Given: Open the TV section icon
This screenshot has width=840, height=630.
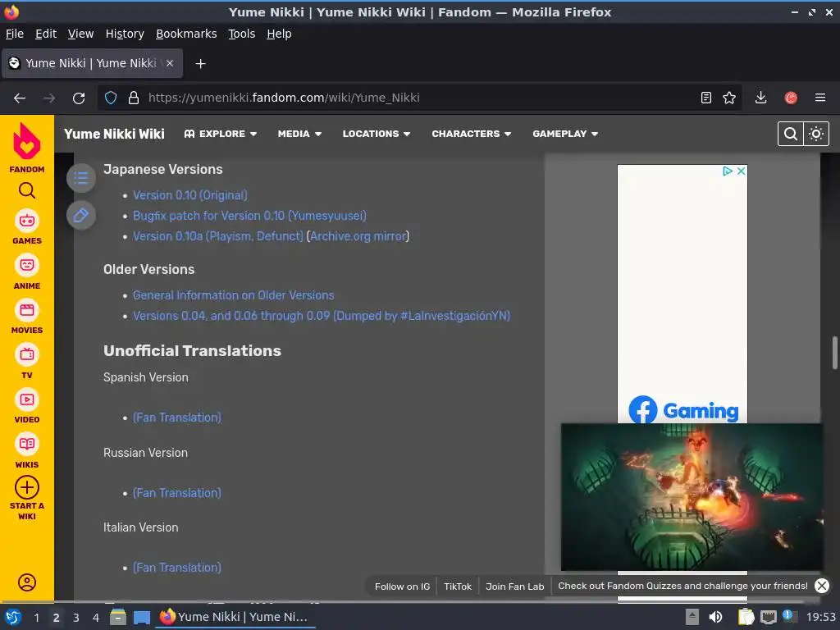Looking at the screenshot, I should coord(27,354).
